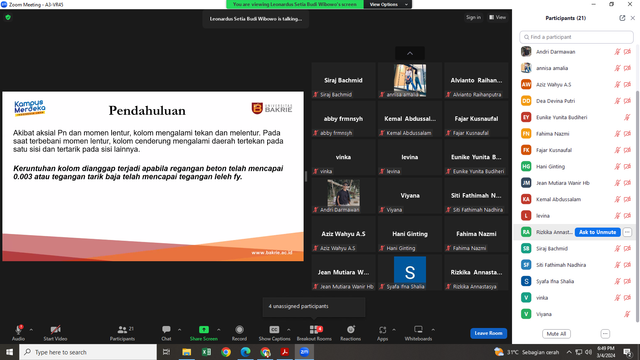Image resolution: width=640 pixels, height=360 pixels.
Task: Expand chat options arrow beside Chat
Action: [179, 330]
